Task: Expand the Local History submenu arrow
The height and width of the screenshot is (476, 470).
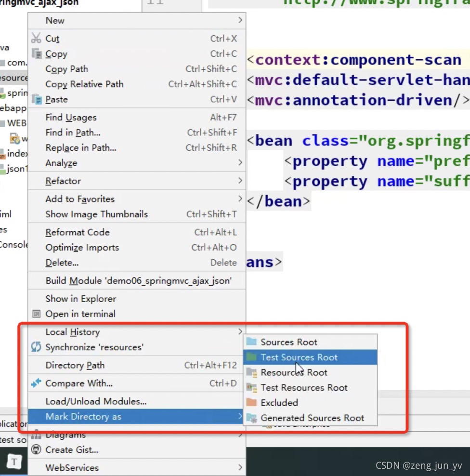Action: coord(240,332)
